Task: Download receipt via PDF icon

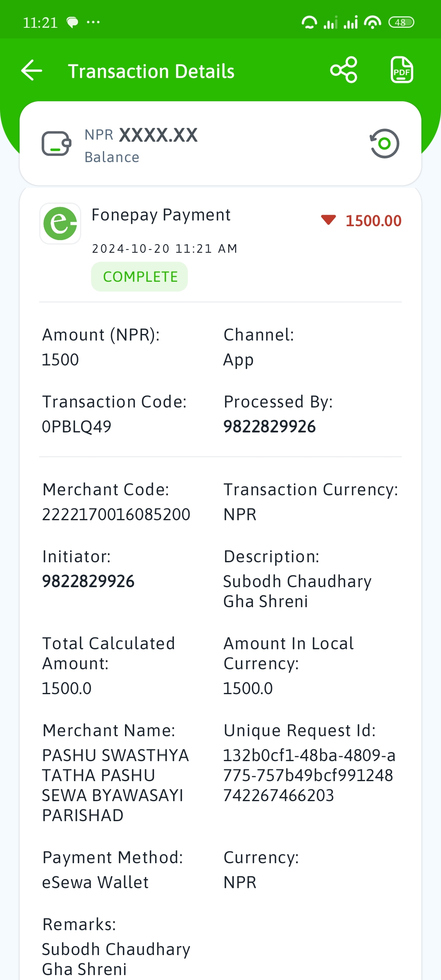Action: click(402, 70)
